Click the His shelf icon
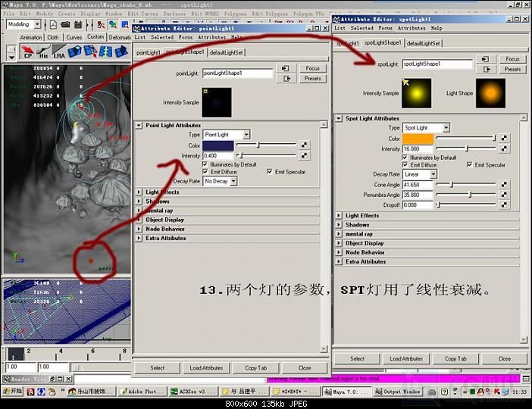The height and width of the screenshot is (409, 532). tap(43, 52)
